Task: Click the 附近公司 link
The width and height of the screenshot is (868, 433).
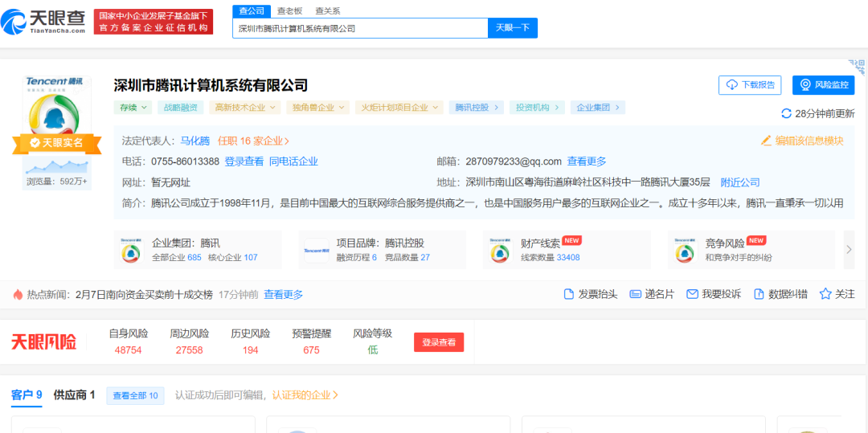Action: (740, 182)
